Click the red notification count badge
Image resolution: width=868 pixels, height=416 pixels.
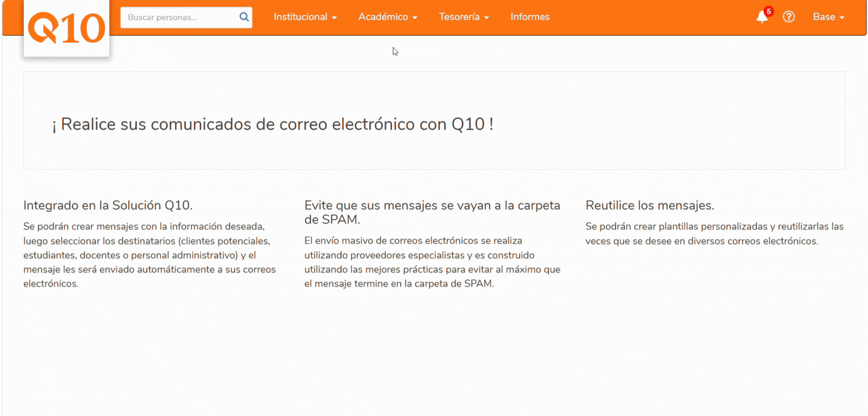(x=769, y=11)
